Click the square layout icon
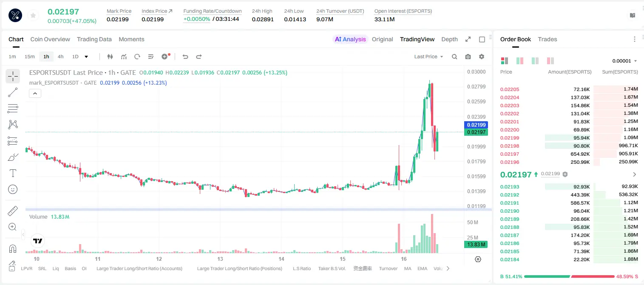 coord(482,40)
